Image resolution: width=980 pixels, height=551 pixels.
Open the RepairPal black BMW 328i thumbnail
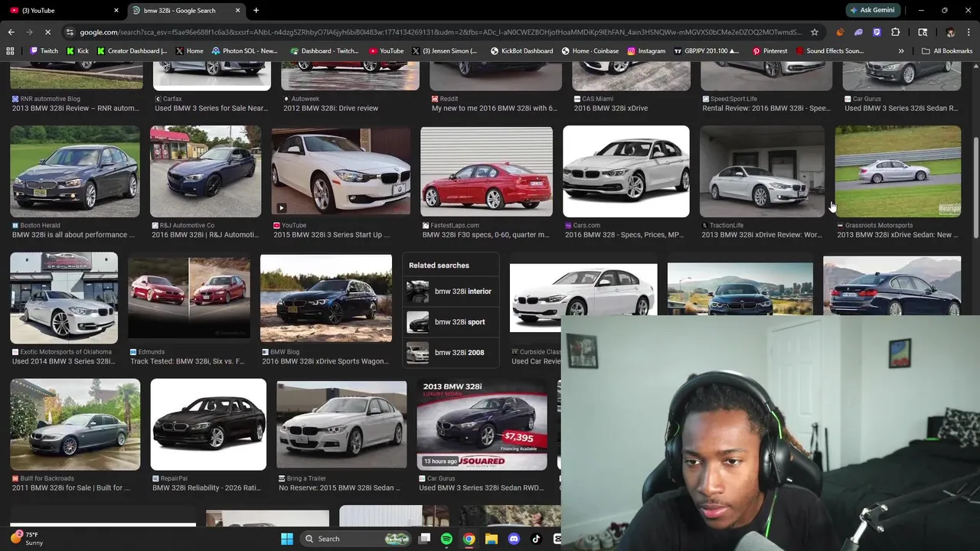pos(208,424)
